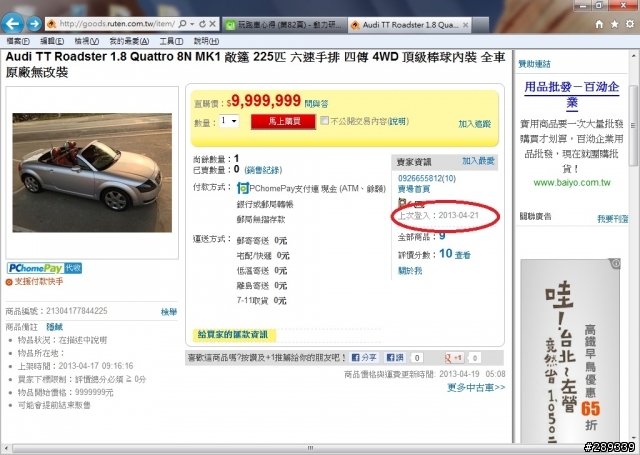Select the Audi TT Roadster 1.8 tab
This screenshot has height=455, width=640.
(x=409, y=25)
